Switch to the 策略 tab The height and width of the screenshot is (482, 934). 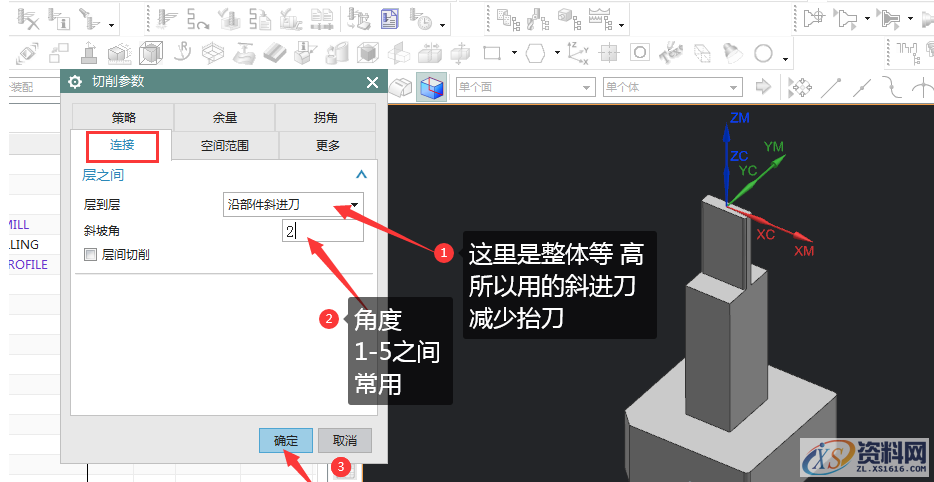click(x=123, y=117)
